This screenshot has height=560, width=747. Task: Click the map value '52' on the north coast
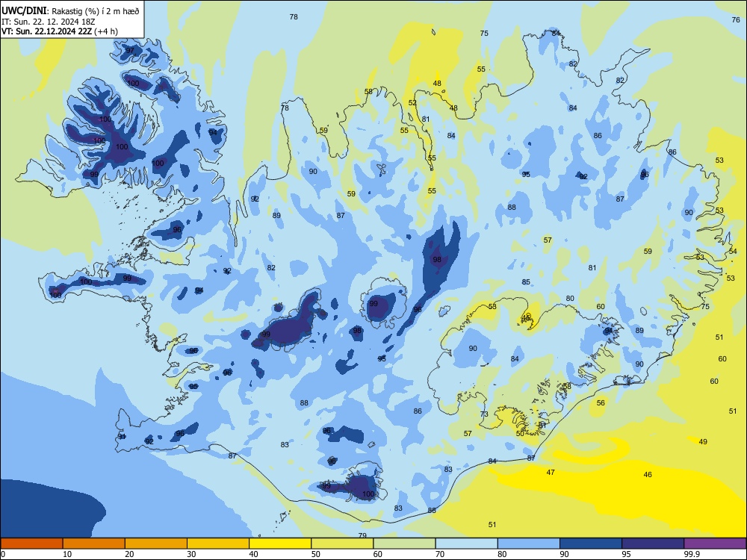click(412, 103)
